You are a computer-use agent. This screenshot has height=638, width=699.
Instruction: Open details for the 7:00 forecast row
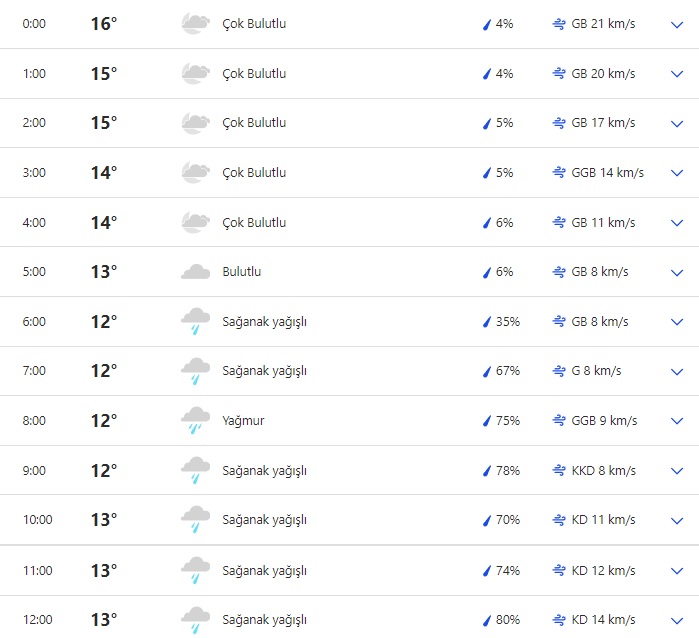(x=676, y=371)
